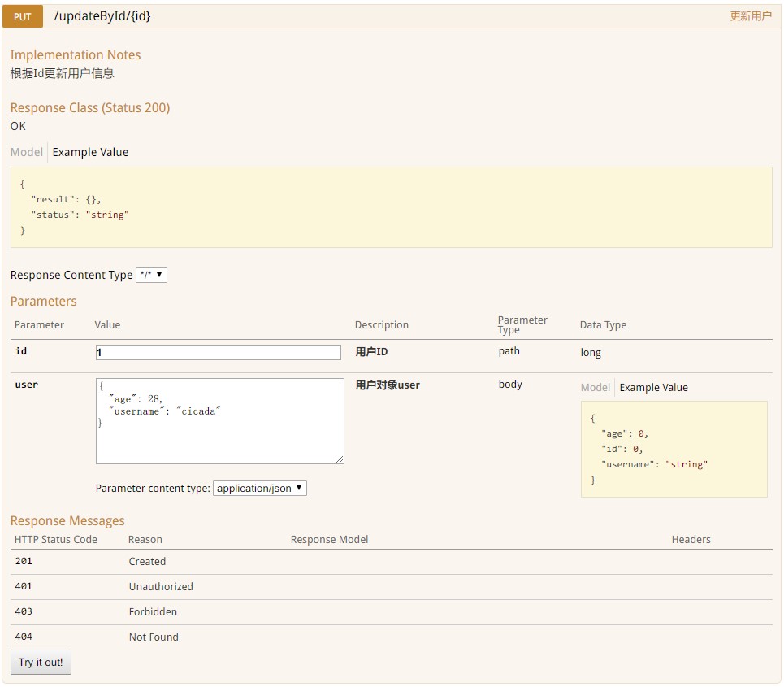Click the 401 Unauthorized response row
The image size is (784, 687).
(x=160, y=586)
